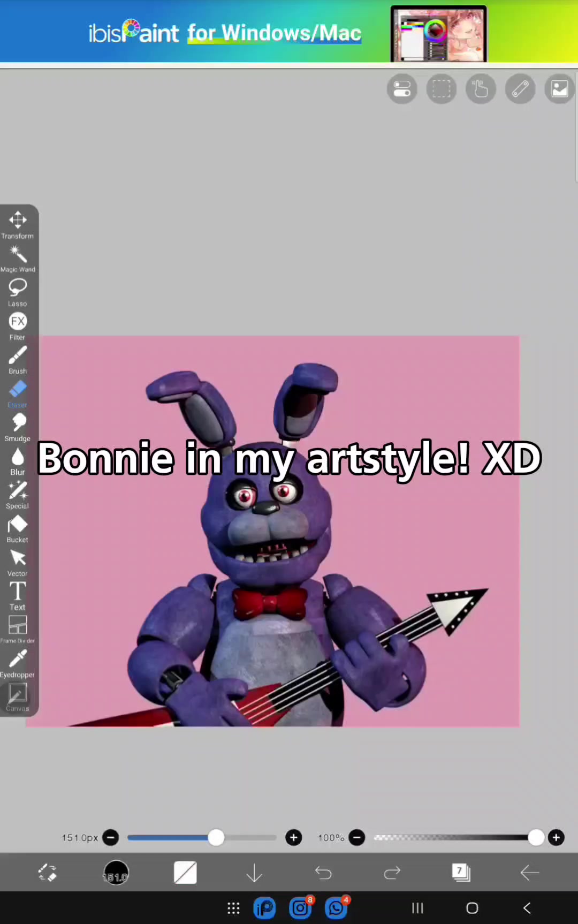Select the Smudge tool
Viewport: 578px width, 924px height.
point(18,427)
